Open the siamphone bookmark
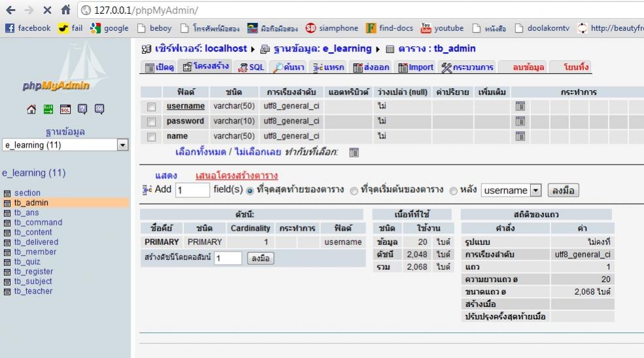644x358 pixels. click(332, 28)
